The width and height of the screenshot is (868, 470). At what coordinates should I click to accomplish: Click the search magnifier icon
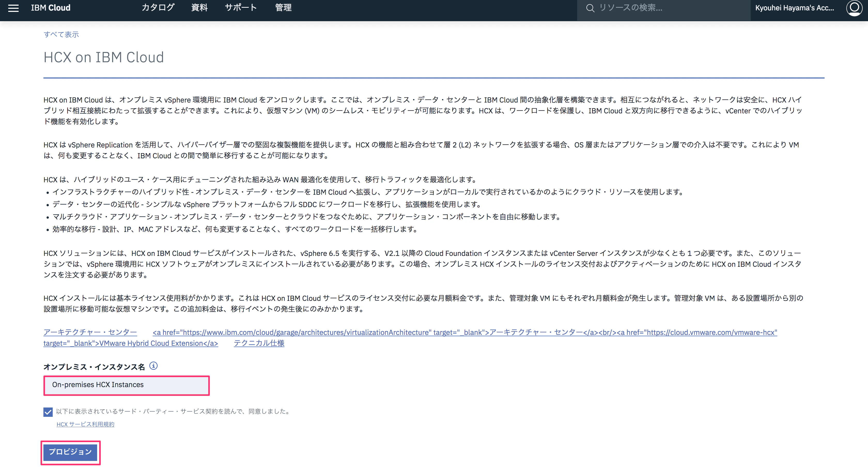pyautogui.click(x=590, y=8)
